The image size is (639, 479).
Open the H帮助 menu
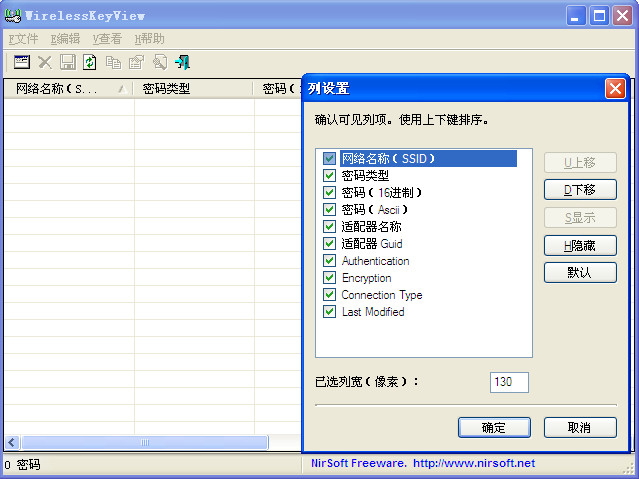coord(150,39)
